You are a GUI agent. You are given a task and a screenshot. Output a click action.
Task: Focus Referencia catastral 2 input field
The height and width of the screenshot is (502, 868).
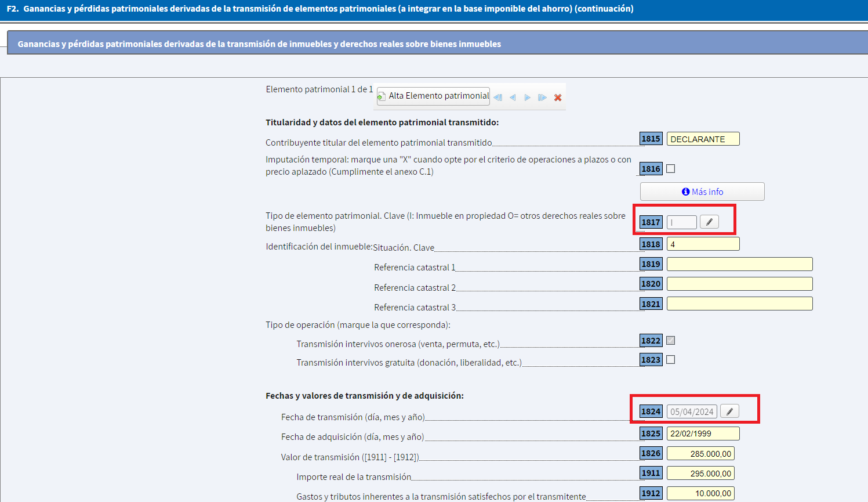pos(739,284)
